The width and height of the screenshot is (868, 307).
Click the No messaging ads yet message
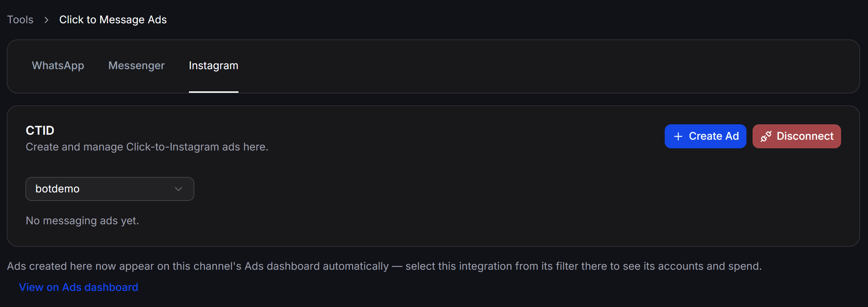[82, 221]
